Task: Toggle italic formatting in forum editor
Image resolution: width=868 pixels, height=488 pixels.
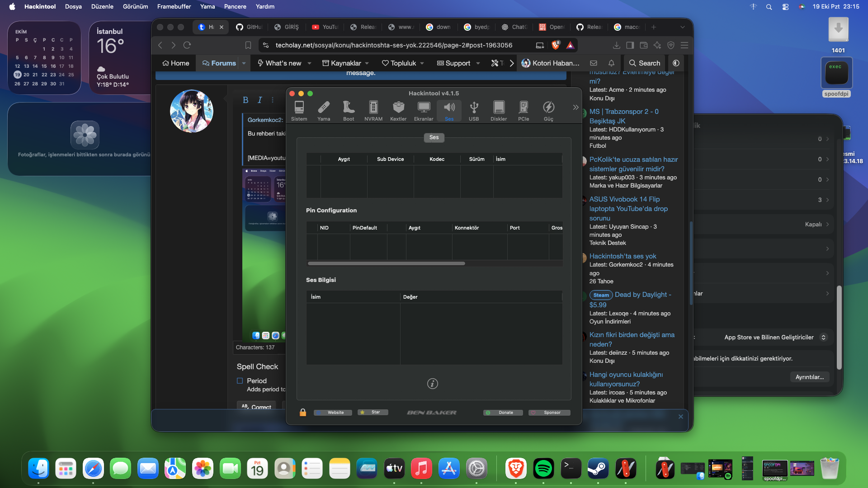Action: [x=260, y=100]
